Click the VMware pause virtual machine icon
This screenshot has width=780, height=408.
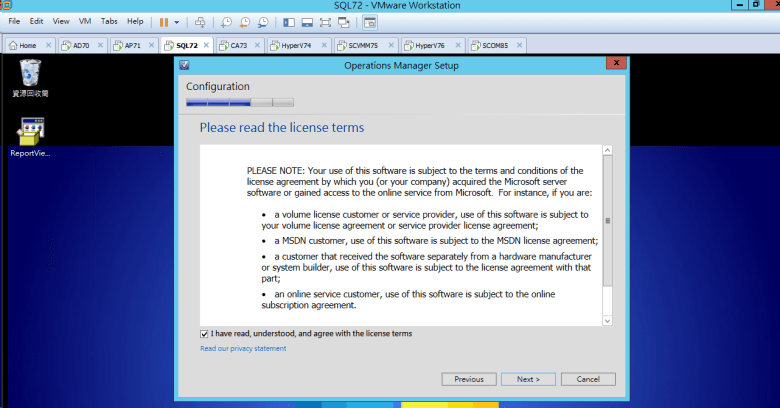(163, 21)
